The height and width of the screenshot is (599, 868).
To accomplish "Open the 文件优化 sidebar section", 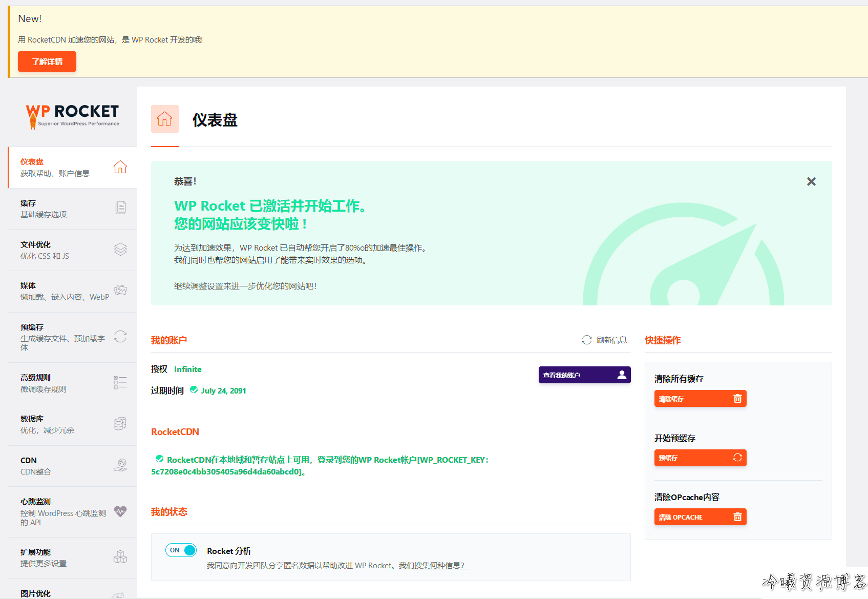I will pos(73,250).
